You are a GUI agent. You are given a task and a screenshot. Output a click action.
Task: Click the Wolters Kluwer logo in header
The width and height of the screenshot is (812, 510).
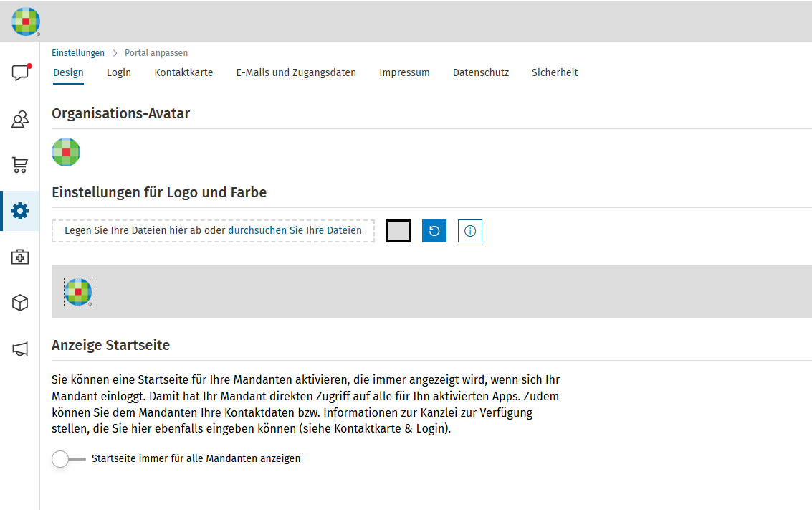(x=25, y=22)
